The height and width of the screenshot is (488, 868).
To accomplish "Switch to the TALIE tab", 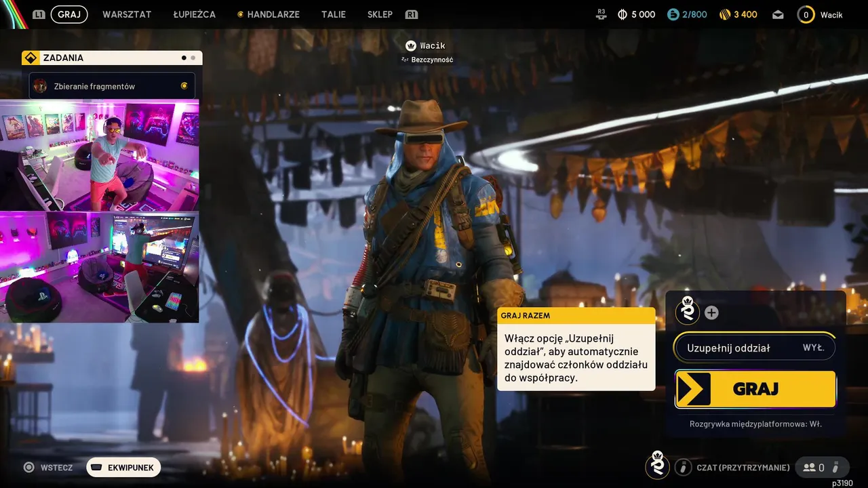I will pos(333,14).
